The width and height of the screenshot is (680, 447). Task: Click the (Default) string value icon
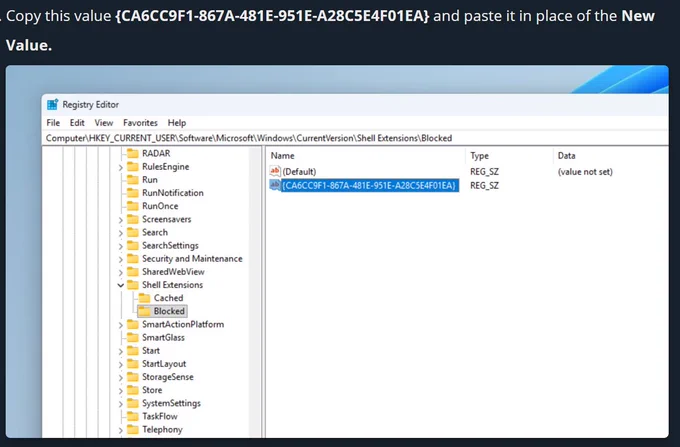tap(276, 171)
